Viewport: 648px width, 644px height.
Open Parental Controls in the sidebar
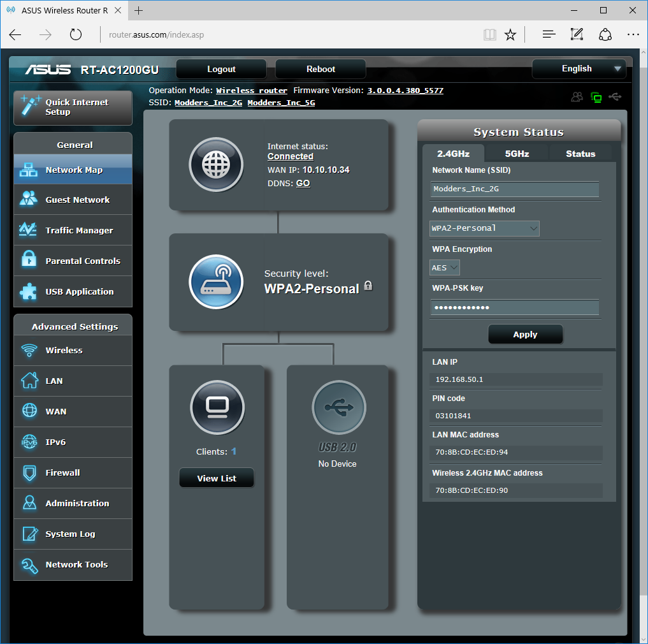73,261
